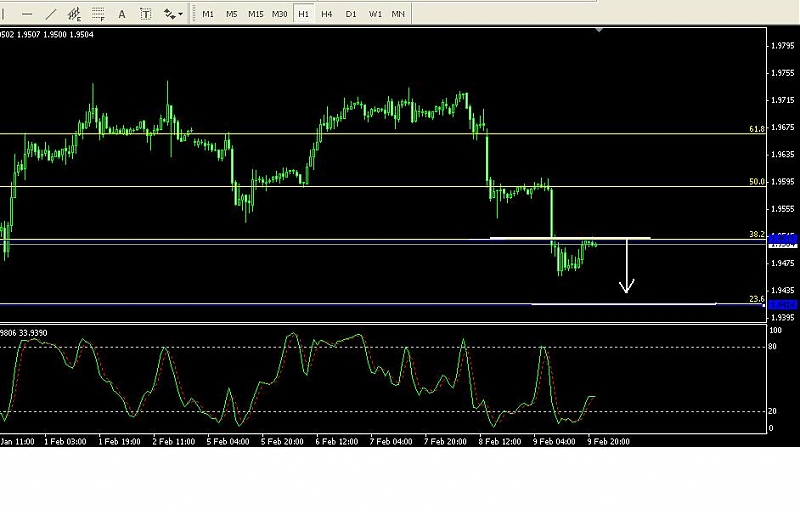Switch chart to M5 timeframe
The image size is (800, 515).
232,14
